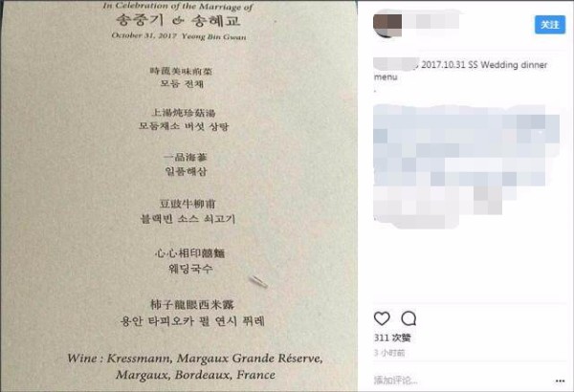Click the blurred username starting the caption
The image size is (574, 392).
tap(396, 64)
